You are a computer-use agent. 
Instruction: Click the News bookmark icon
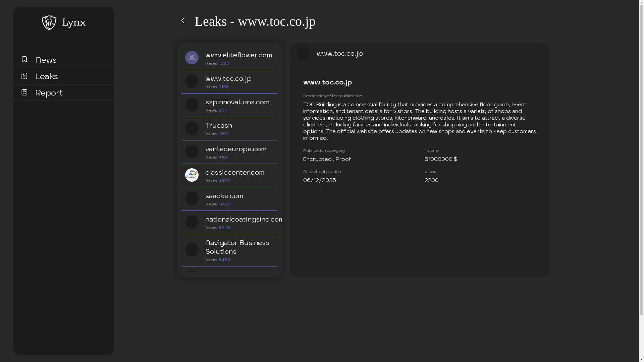[24, 59]
